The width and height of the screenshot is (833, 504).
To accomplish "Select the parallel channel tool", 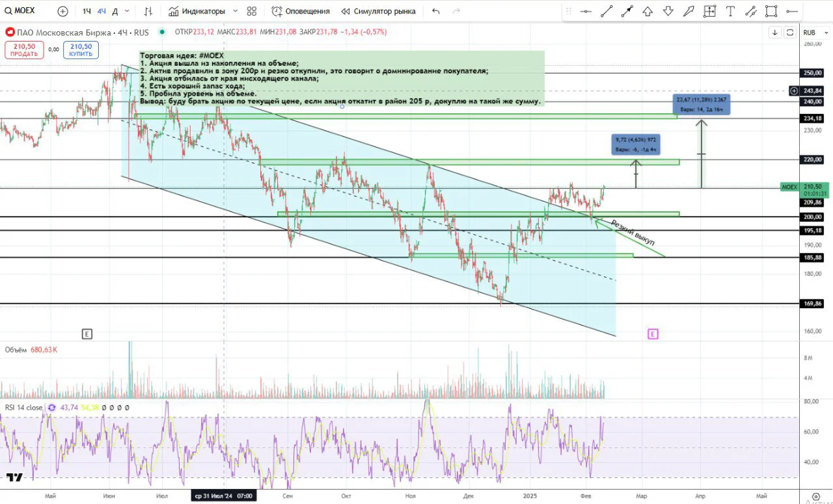I will (x=751, y=11).
